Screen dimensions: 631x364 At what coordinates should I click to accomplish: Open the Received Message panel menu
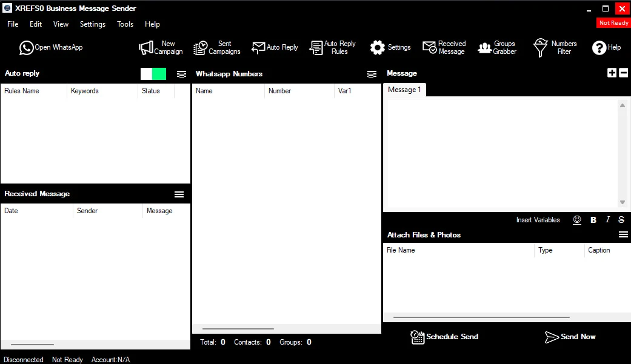(179, 194)
